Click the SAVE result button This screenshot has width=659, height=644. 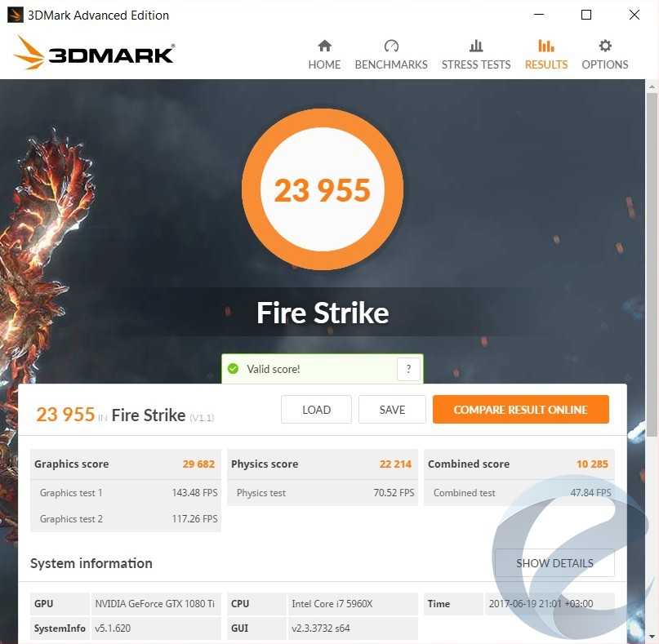pos(392,410)
